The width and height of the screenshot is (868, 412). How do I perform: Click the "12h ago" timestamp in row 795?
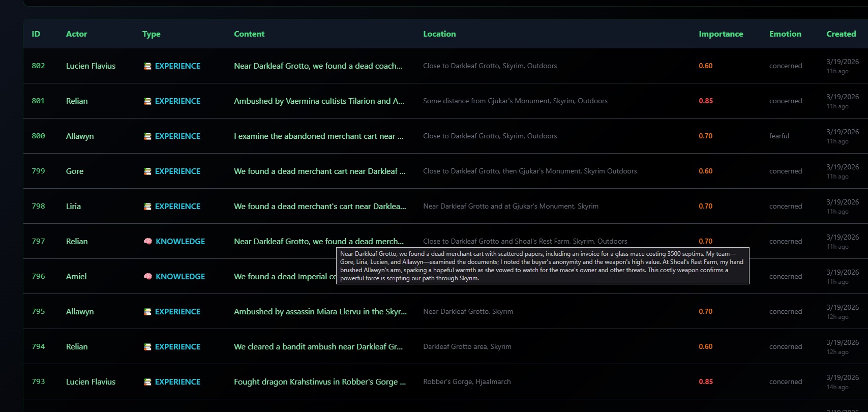837,317
